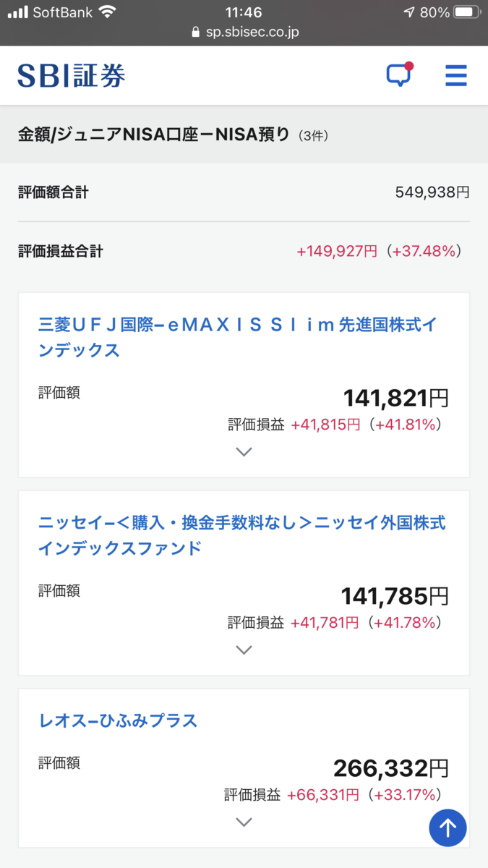Open the hamburger menu

456,75
